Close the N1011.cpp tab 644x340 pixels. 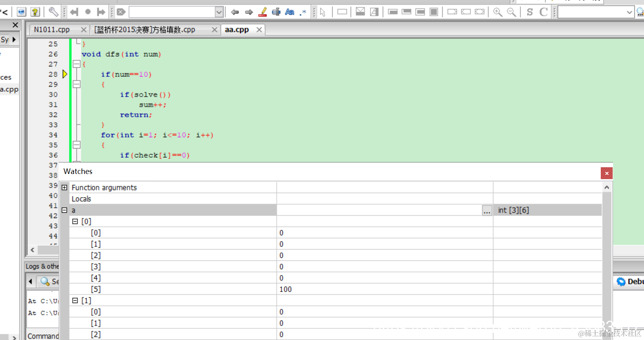[83, 30]
